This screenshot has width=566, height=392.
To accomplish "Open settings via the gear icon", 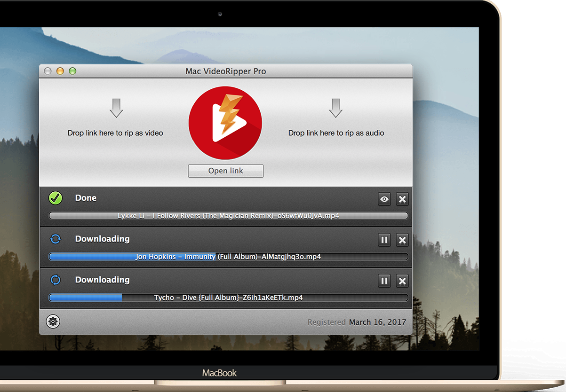I will click(x=53, y=322).
